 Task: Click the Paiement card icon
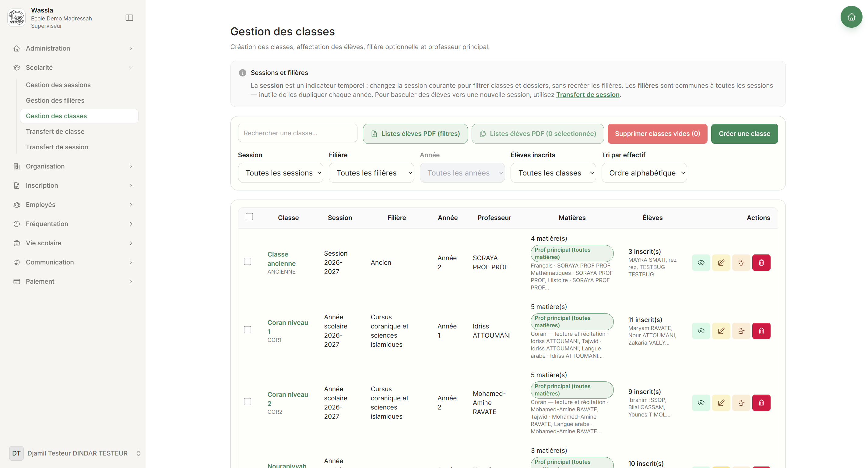(17, 282)
